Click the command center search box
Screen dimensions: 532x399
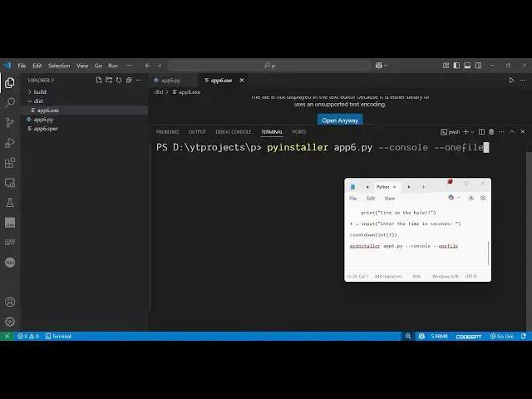[x=268, y=66]
